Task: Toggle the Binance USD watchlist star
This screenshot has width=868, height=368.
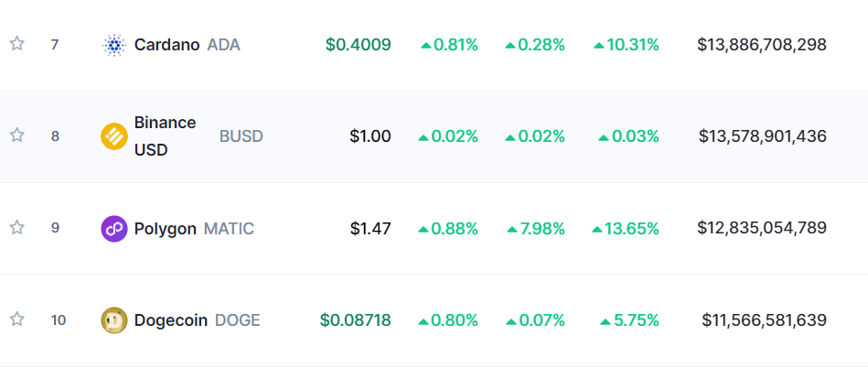Action: tap(16, 135)
